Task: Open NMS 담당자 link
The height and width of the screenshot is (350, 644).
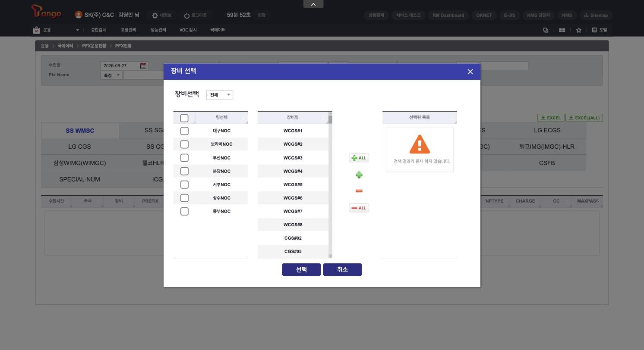Action: pyautogui.click(x=538, y=15)
